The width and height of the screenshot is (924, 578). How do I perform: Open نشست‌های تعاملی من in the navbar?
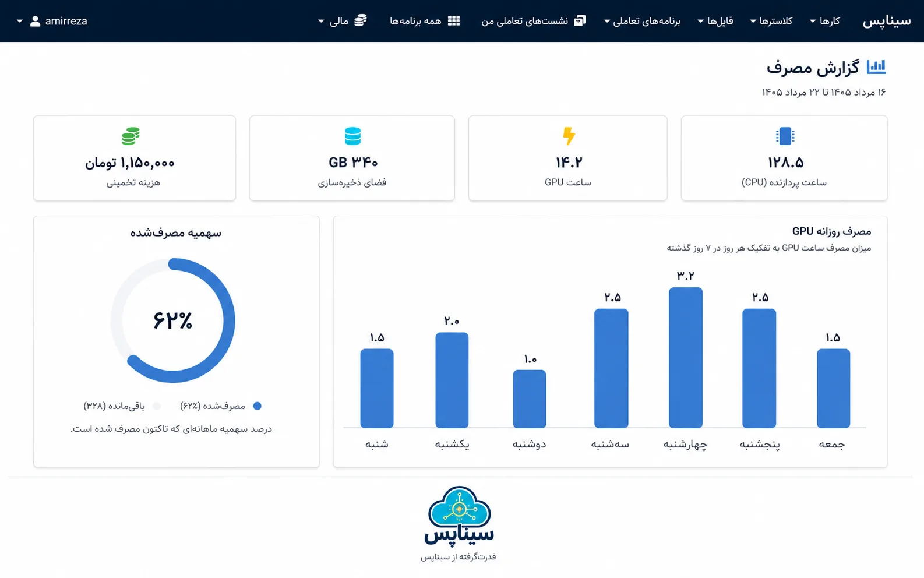(533, 21)
